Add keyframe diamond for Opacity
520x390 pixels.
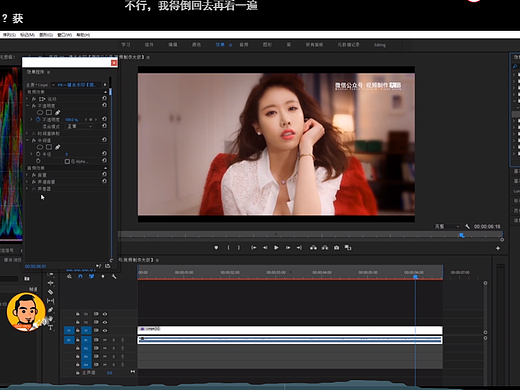[x=91, y=119]
